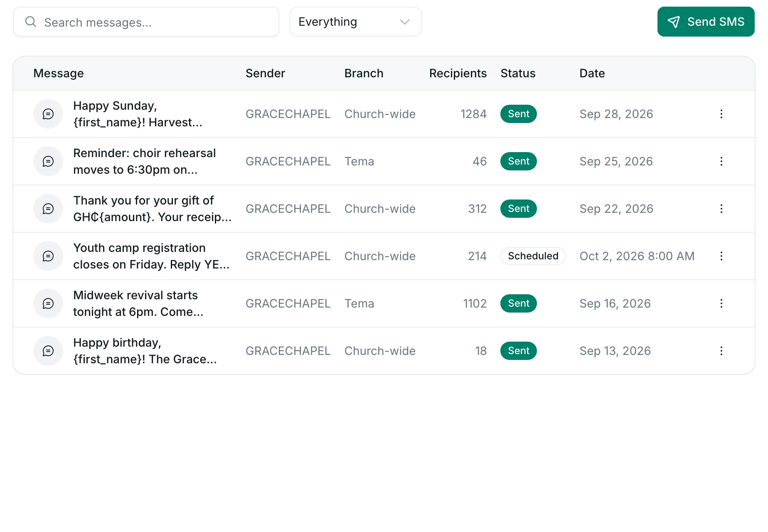The width and height of the screenshot is (768, 532).
Task: Open row actions menu for scheduled Oct 2 message
Action: (721, 256)
